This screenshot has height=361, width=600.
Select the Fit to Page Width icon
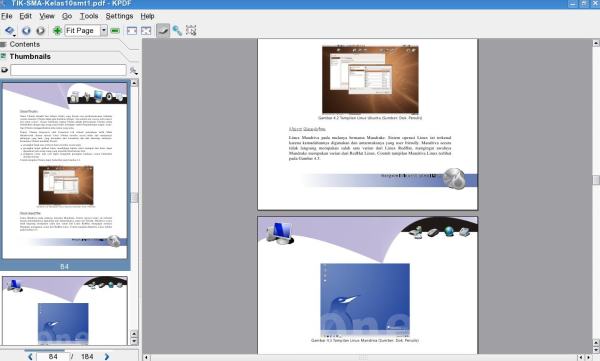click(x=132, y=31)
